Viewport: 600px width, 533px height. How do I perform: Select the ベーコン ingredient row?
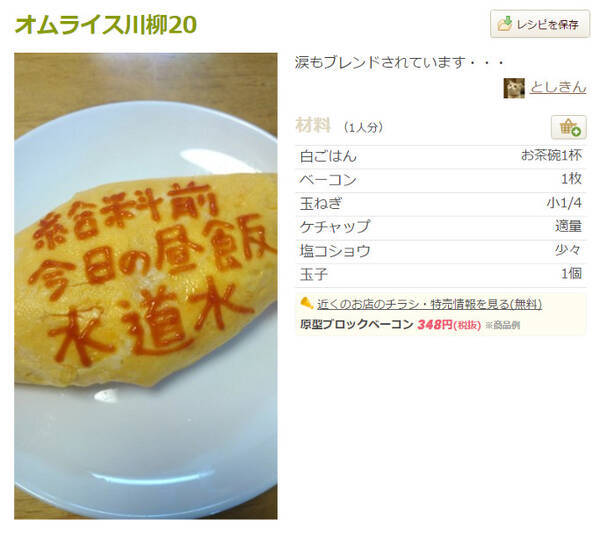click(x=441, y=181)
